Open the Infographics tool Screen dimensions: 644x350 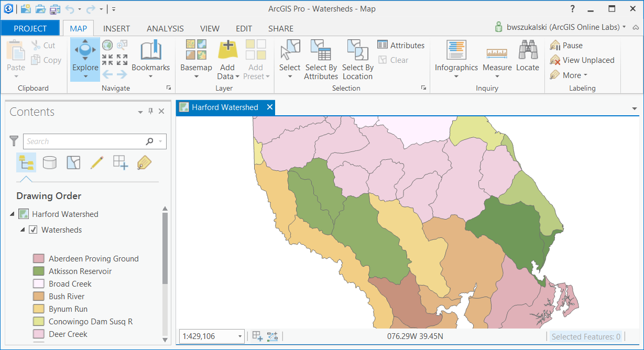456,59
